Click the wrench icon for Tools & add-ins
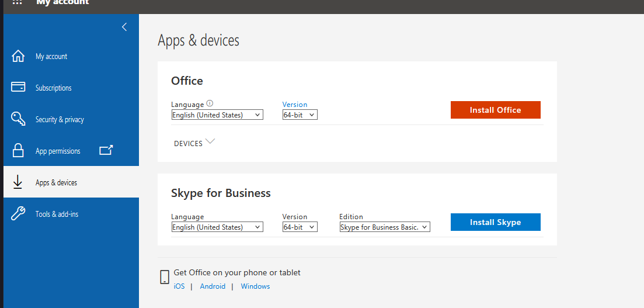 [18, 214]
